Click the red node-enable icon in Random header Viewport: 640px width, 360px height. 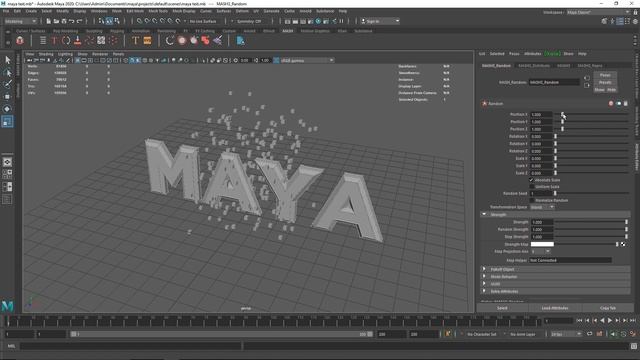(611, 104)
